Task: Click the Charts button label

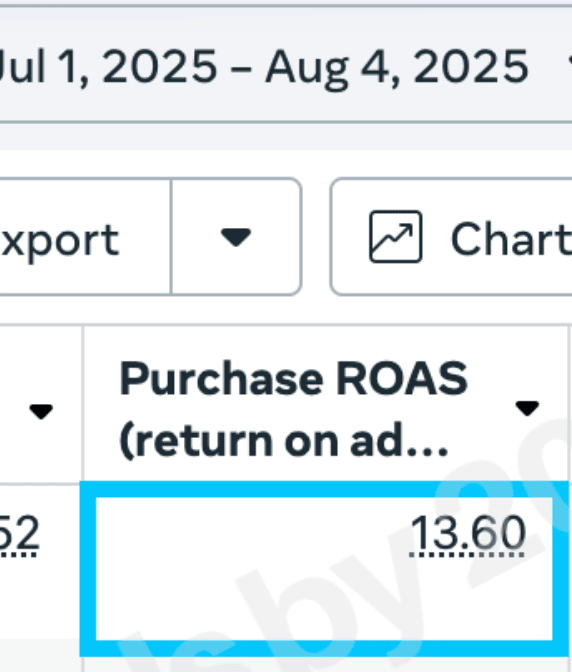Action: click(511, 239)
